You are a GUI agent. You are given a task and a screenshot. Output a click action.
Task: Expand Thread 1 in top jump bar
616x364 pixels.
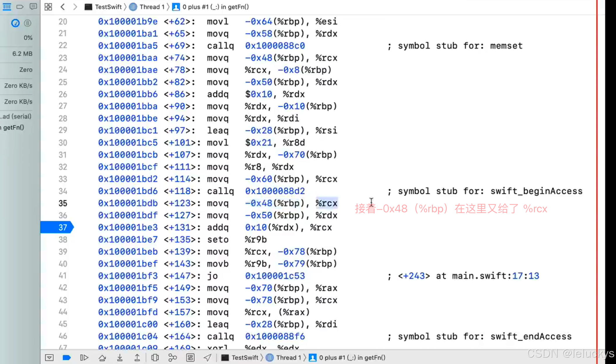click(152, 7)
